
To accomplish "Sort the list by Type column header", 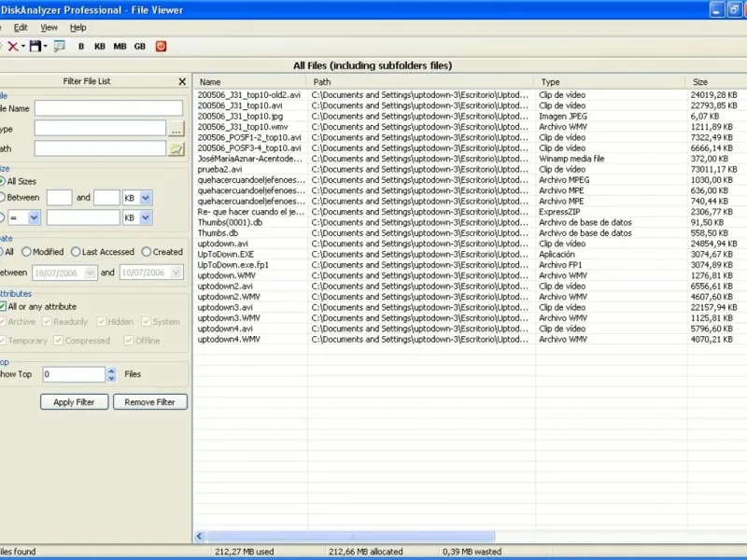I will coord(611,82).
